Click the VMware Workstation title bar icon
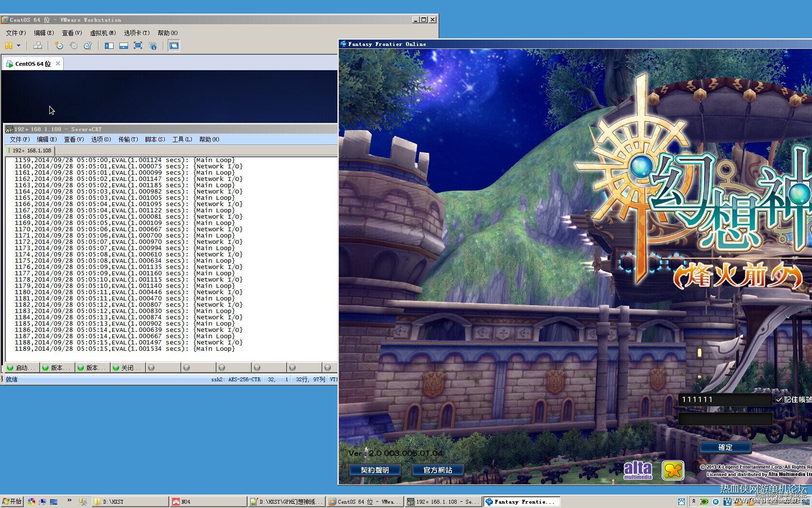Screen dimensions: 812x508 [5, 20]
